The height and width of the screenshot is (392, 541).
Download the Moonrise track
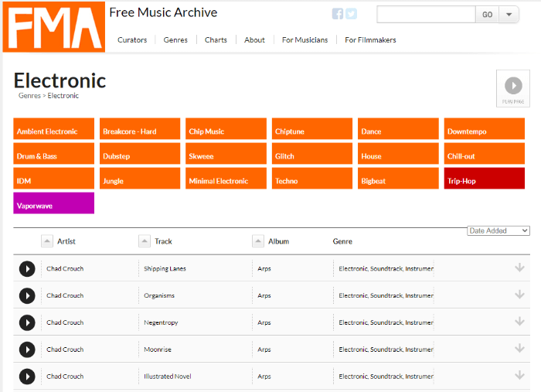519,349
